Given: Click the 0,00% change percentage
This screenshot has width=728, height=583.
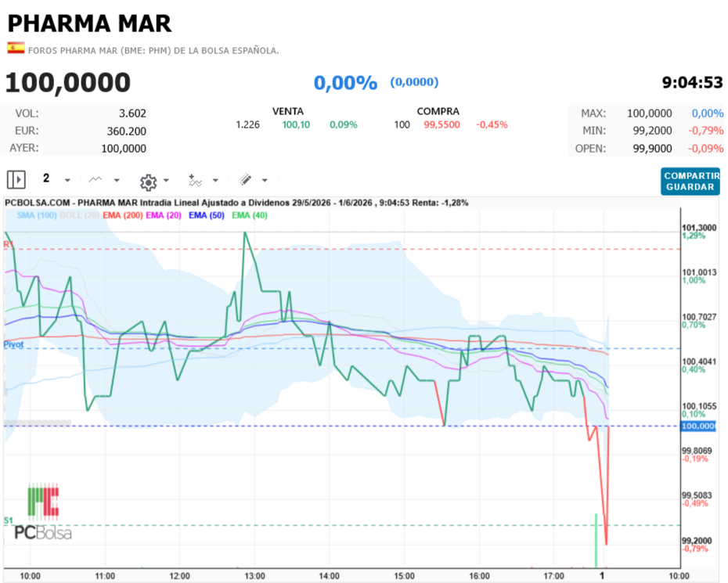Looking at the screenshot, I should [x=345, y=83].
